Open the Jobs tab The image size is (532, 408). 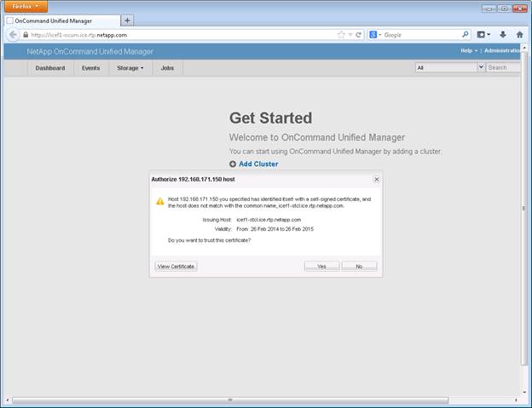(x=167, y=68)
